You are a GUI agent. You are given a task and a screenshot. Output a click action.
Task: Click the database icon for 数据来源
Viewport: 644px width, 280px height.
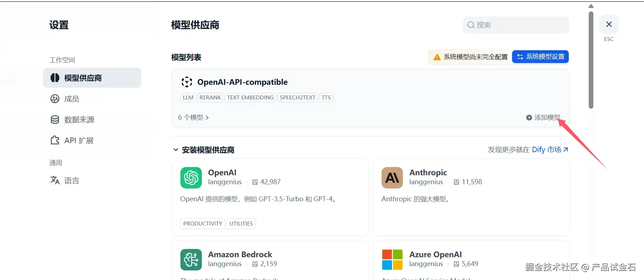point(55,120)
